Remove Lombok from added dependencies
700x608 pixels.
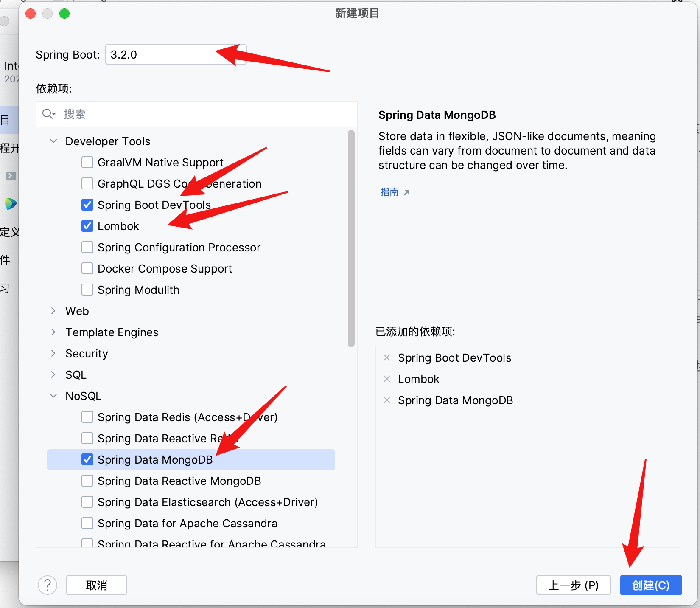click(x=387, y=379)
